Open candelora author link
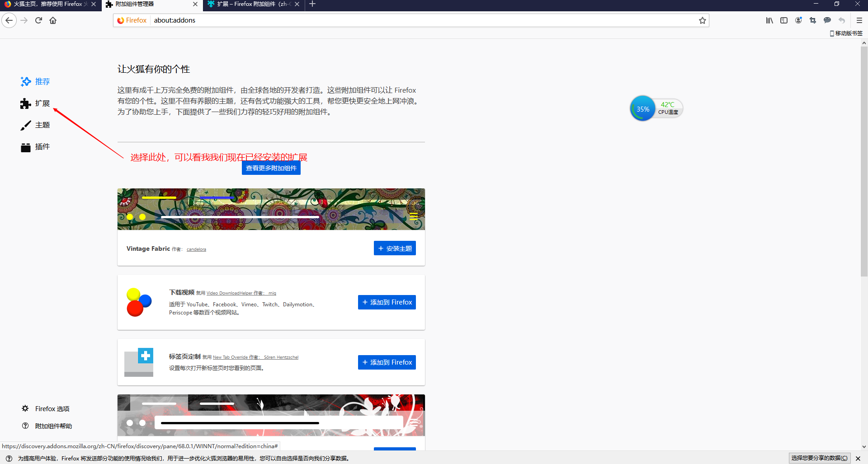This screenshot has width=868, height=464. [x=196, y=249]
